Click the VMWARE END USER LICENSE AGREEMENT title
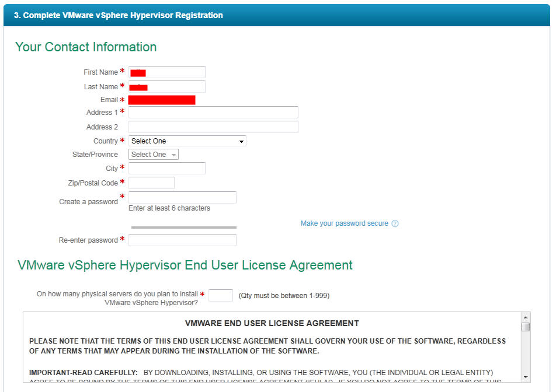The height and width of the screenshot is (392, 556). 272,323
